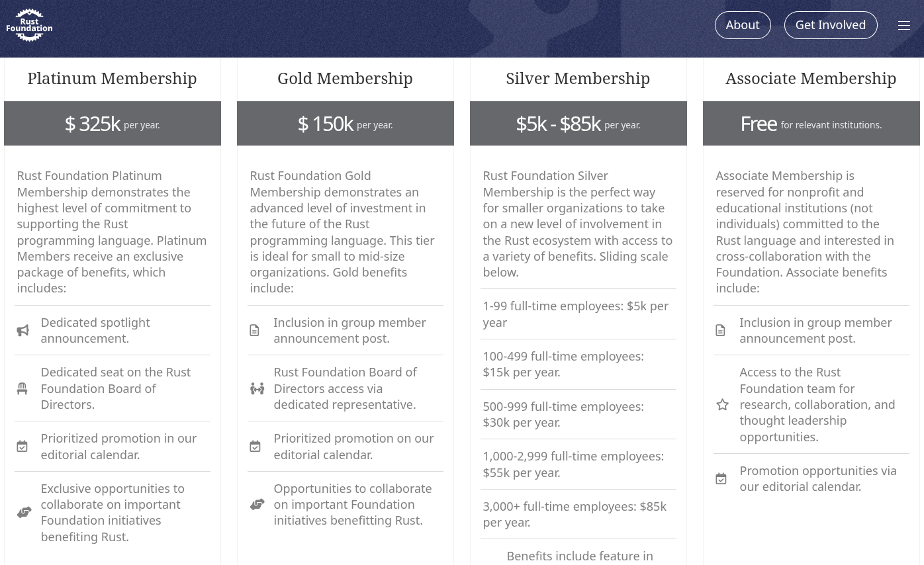Click the Rust Foundation logo
Screen dimensions: 924x565
(29, 24)
